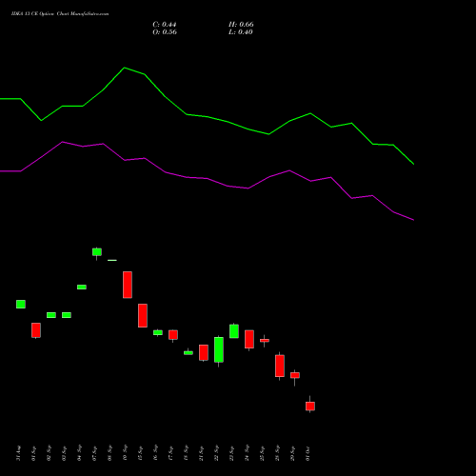
Task: Click the close value C: 0.44
Action: pyautogui.click(x=165, y=25)
